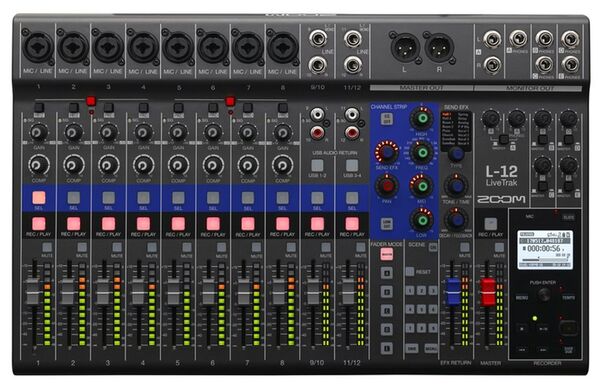The image size is (600, 387).
Task: Select channel 11/12 with its SEL button
Action: 352,198
